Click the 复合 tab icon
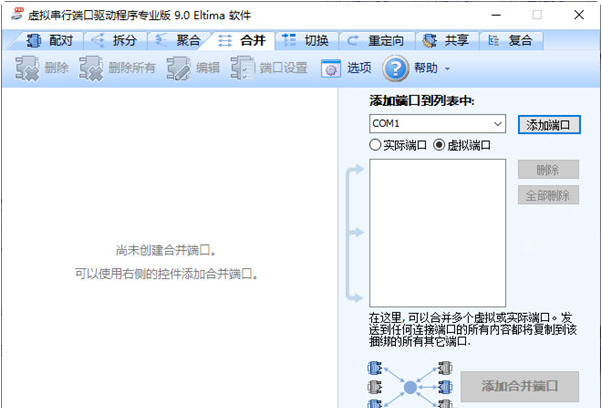The image size is (602, 408). (x=493, y=40)
